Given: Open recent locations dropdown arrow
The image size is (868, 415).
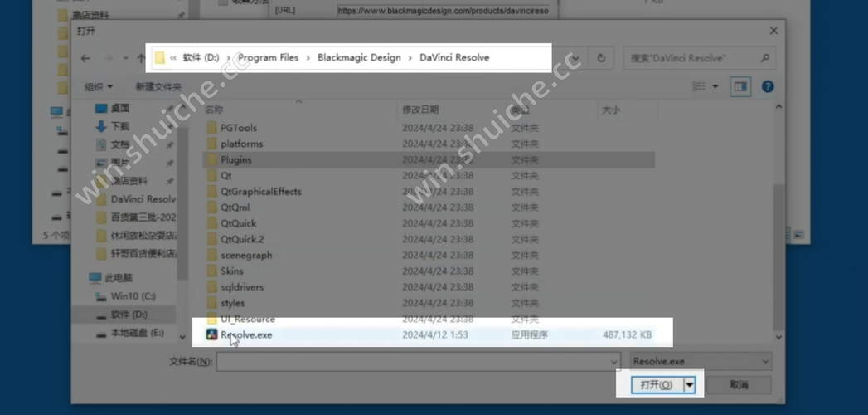Looking at the screenshot, I should click(x=126, y=58).
